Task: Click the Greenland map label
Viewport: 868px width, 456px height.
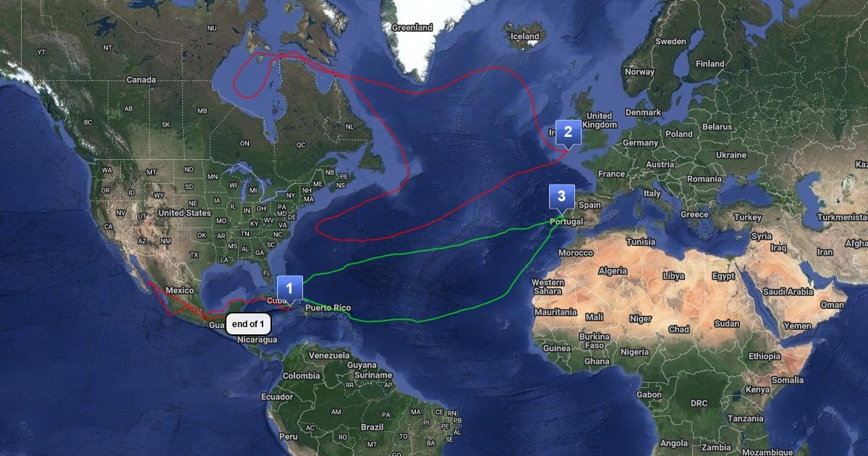Action: pos(412,28)
